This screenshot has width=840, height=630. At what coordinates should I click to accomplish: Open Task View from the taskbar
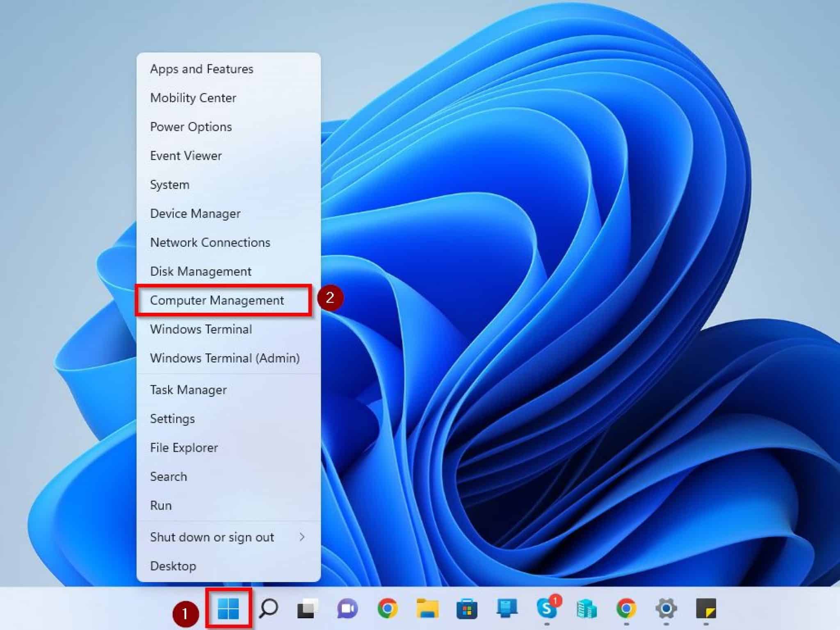(306, 610)
